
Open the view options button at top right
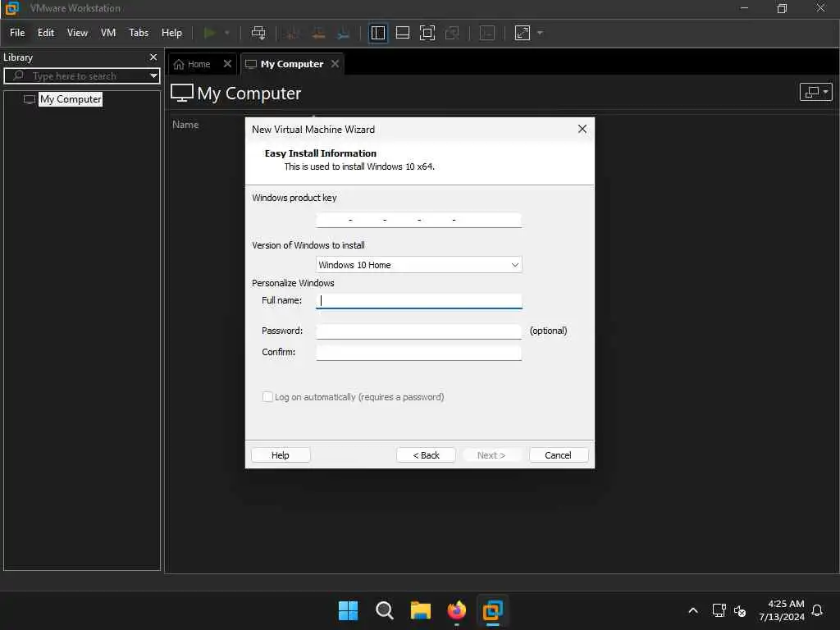(815, 92)
